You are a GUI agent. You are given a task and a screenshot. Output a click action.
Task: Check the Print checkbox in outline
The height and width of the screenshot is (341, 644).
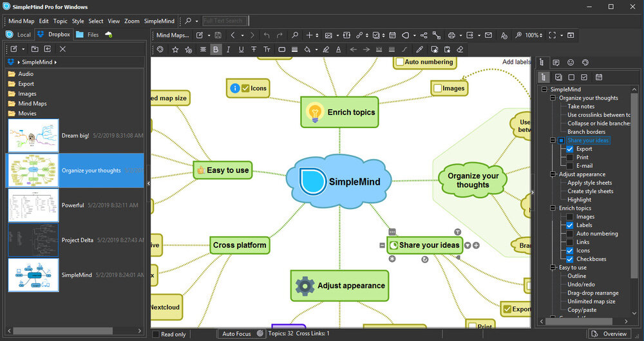coord(570,157)
